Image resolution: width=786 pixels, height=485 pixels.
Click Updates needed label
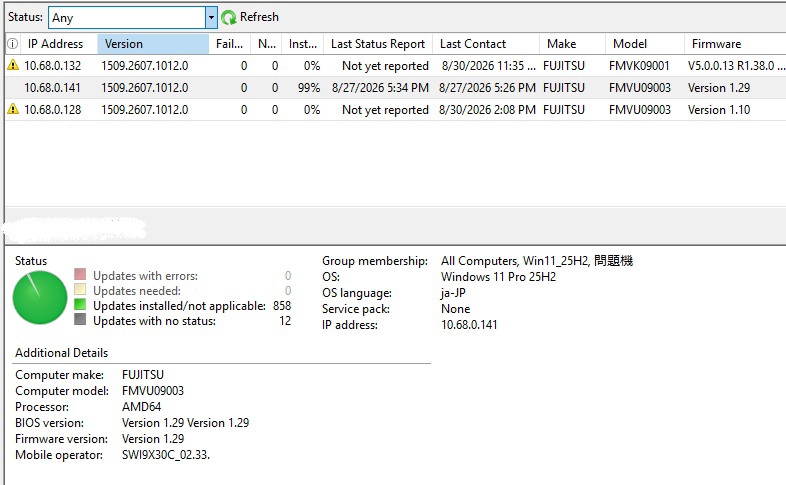(x=137, y=291)
